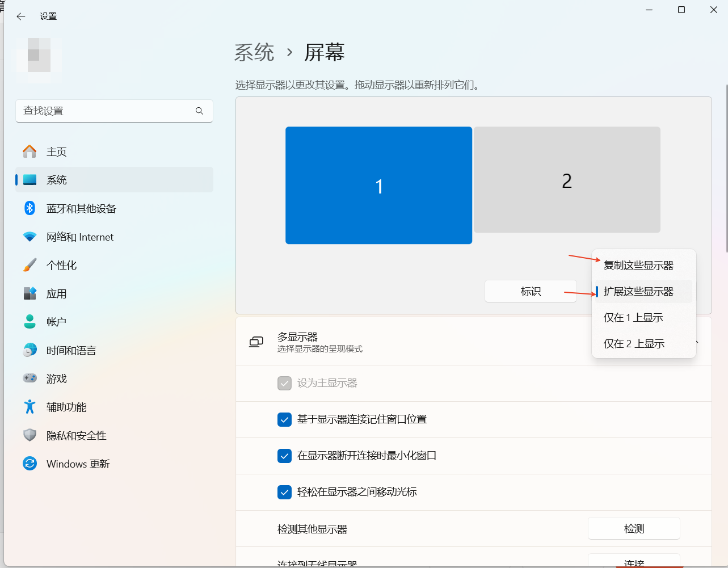Click the 检测 button
The width and height of the screenshot is (728, 568).
(634, 528)
